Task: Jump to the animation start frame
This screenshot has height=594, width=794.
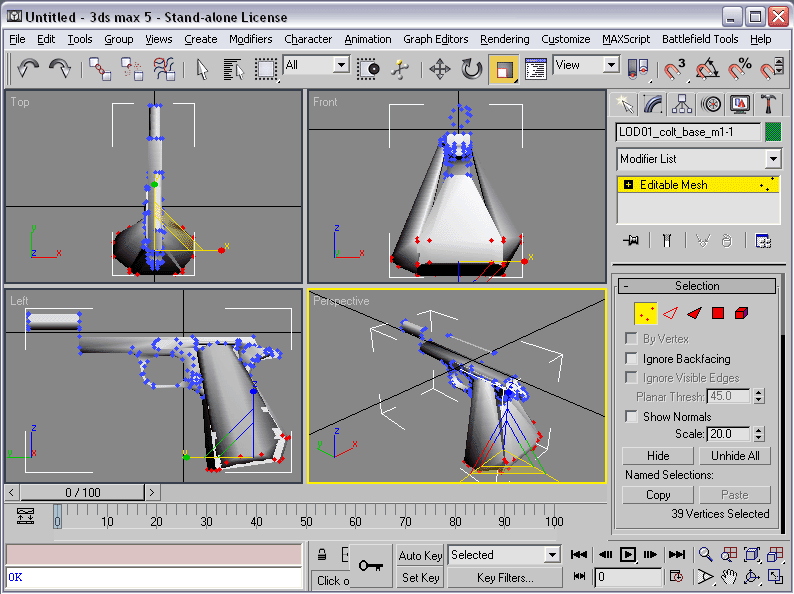Action: (579, 555)
